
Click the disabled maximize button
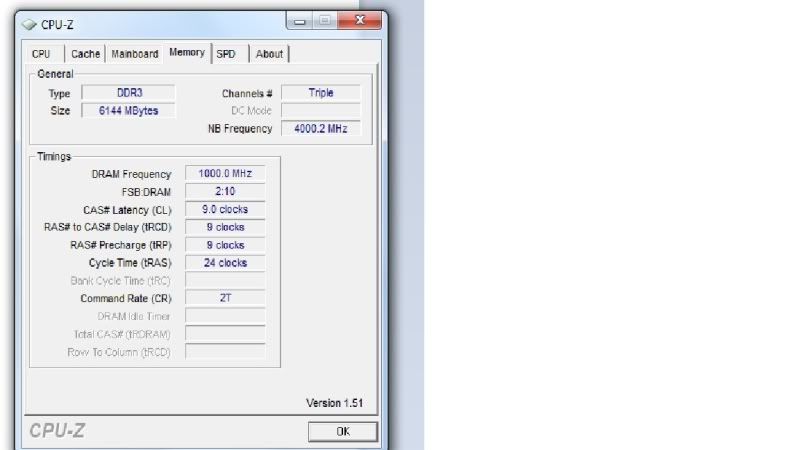(x=324, y=21)
